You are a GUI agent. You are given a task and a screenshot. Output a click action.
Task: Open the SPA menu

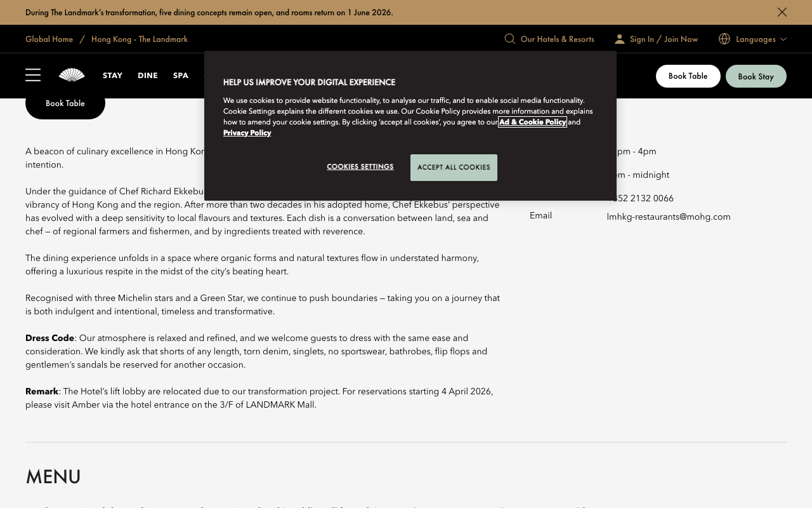pyautogui.click(x=181, y=76)
